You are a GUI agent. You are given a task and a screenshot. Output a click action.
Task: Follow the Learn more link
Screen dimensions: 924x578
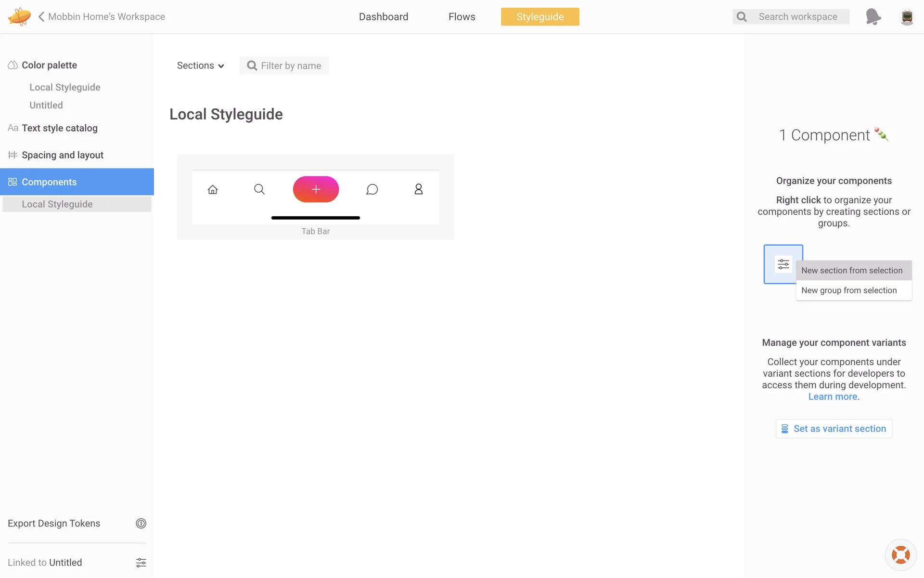[833, 396]
